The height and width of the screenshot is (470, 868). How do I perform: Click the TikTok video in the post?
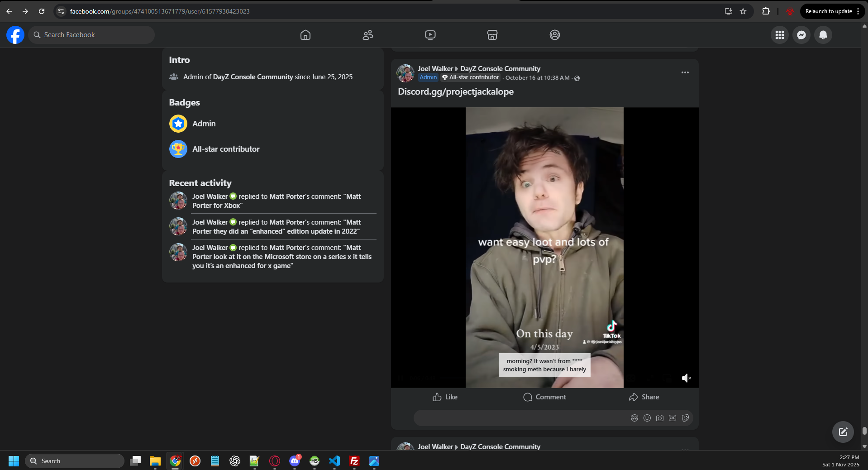[x=544, y=247]
